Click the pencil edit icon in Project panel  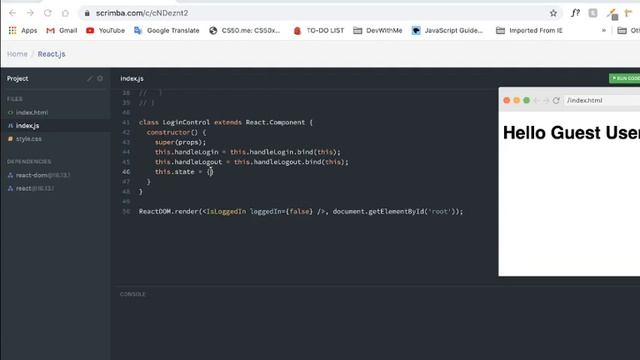pos(90,78)
